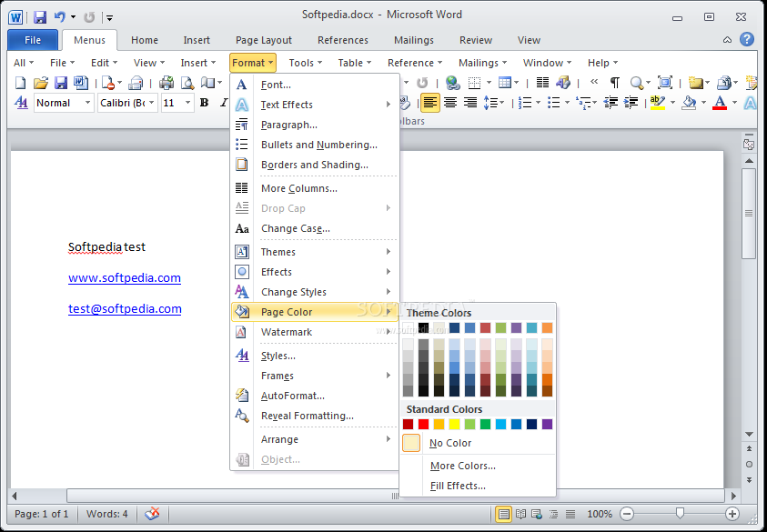Click the Open folder icon in toolbar
This screenshot has height=532, width=767.
[x=41, y=83]
